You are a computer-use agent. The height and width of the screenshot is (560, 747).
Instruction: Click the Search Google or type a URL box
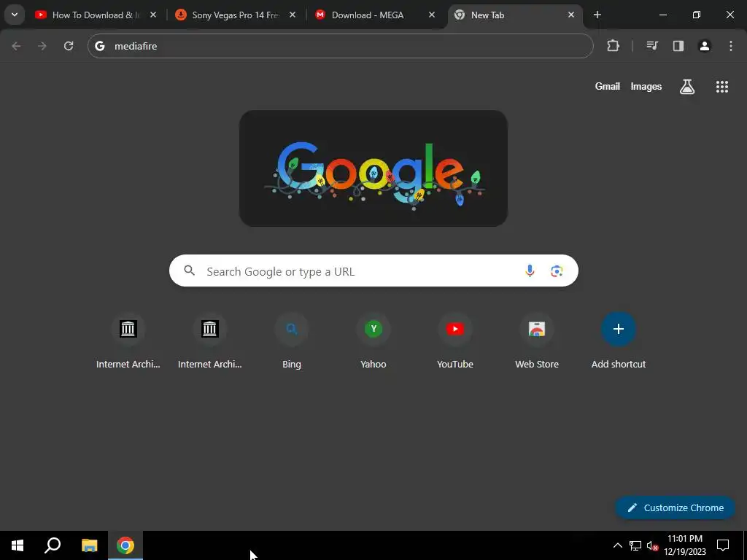pos(373,271)
